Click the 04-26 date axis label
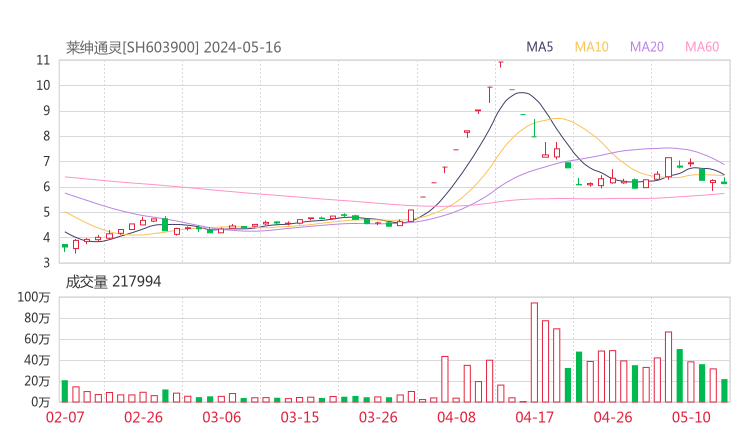 613,417
